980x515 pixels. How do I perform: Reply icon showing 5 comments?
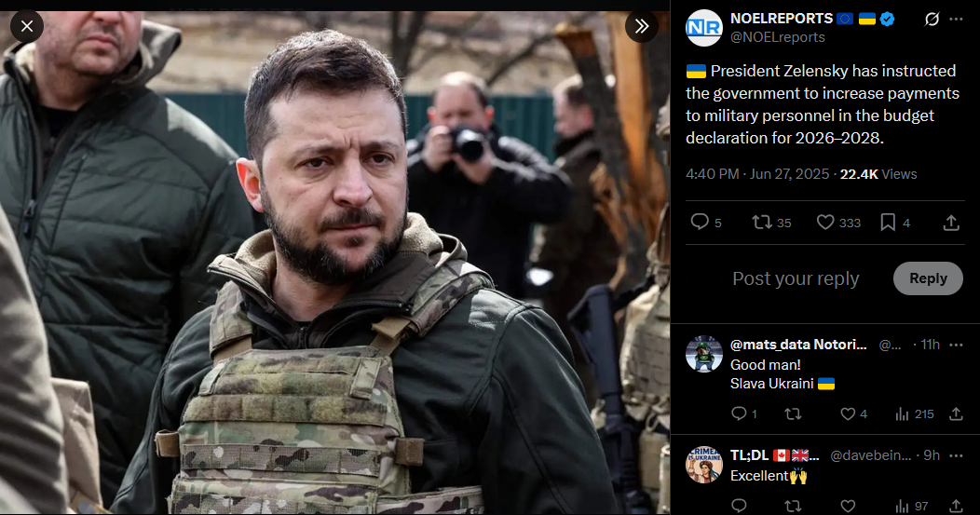705,223
